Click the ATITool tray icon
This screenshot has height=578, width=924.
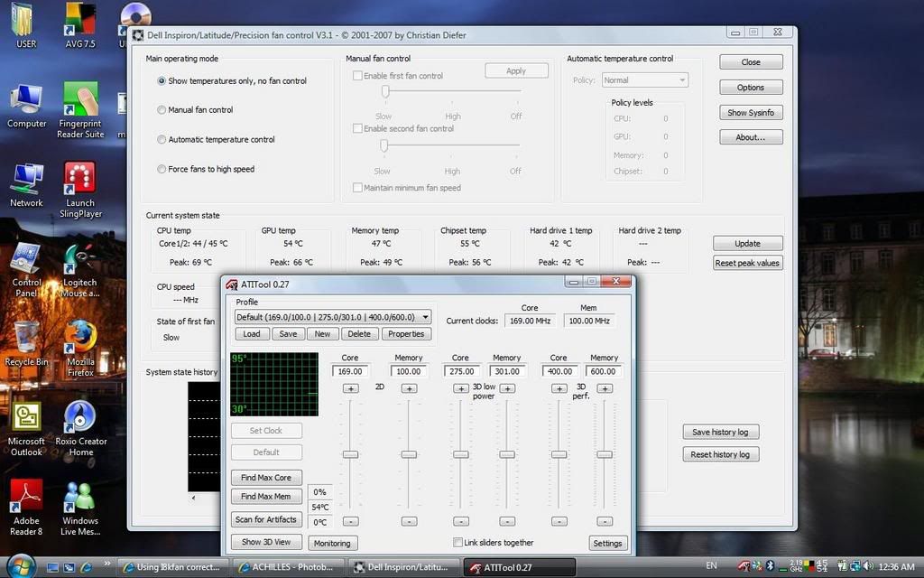tap(744, 566)
